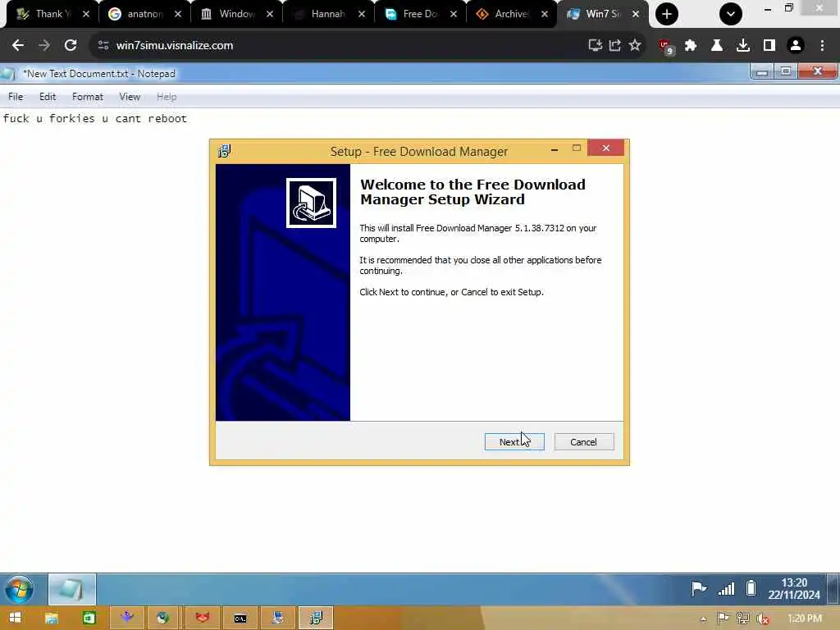
Task: Open the site information icon
Action: [103, 46]
